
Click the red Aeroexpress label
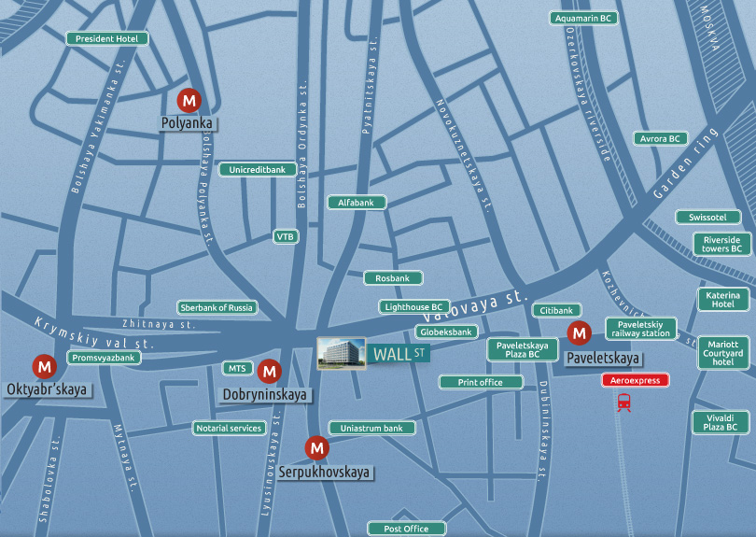(635, 380)
